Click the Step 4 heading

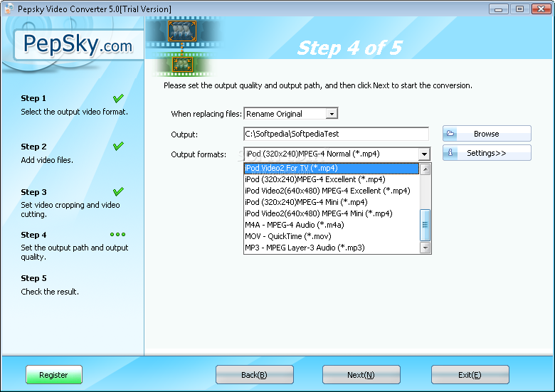click(x=33, y=235)
